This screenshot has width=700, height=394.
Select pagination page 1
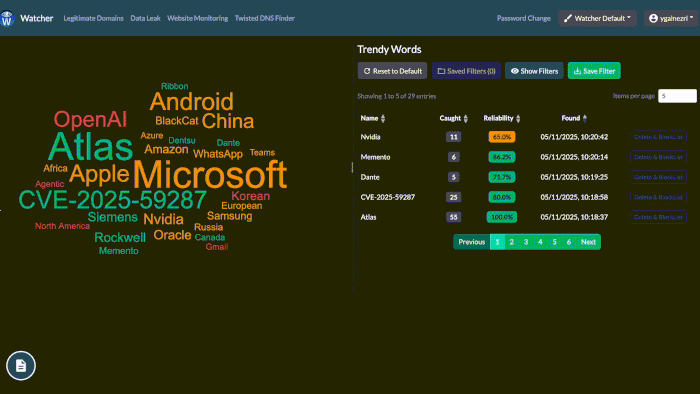pos(497,242)
